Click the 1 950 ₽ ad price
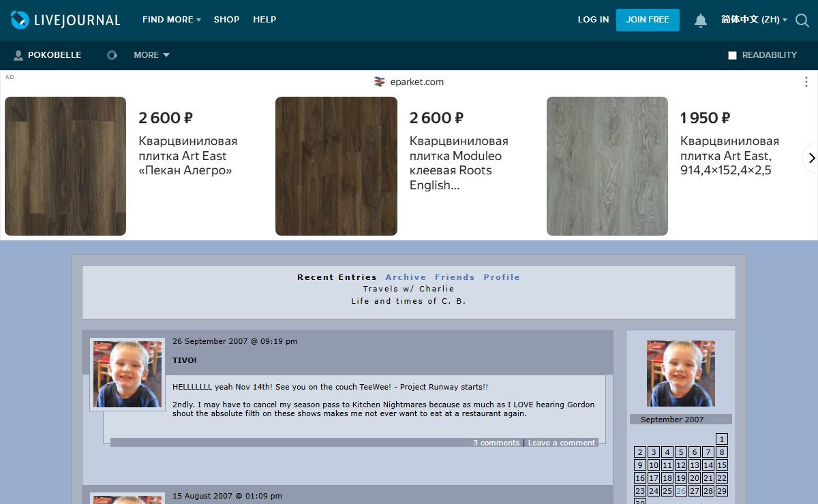818x504 pixels. pyautogui.click(x=706, y=118)
